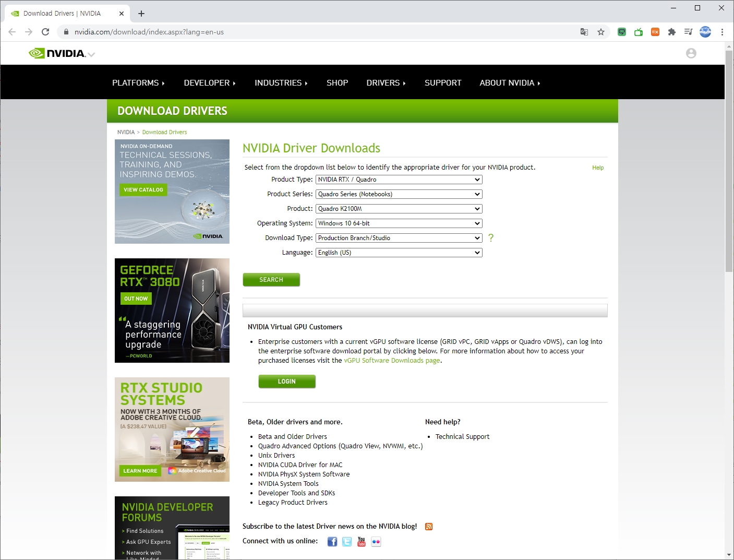Click VIEW CATALOG button
The height and width of the screenshot is (560, 734).
click(143, 190)
